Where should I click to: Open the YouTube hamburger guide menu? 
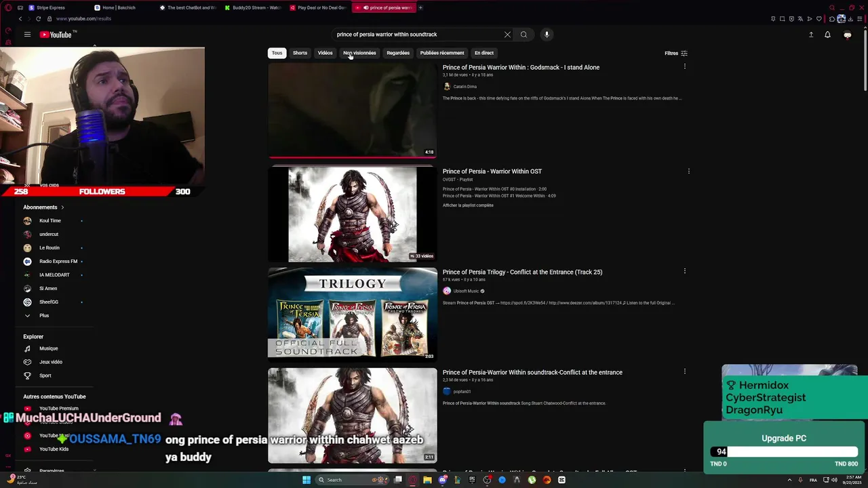[x=27, y=35]
